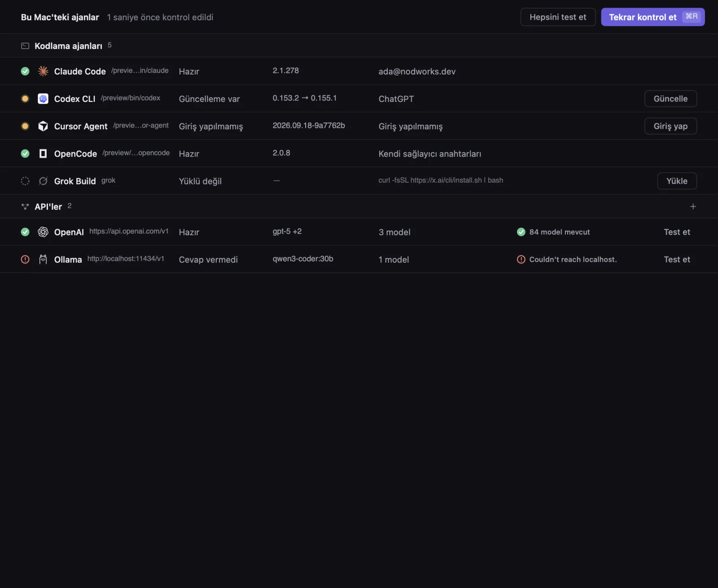Sign in to Cursor Agent via Giriş yap
This screenshot has width=718, height=588.
click(670, 126)
